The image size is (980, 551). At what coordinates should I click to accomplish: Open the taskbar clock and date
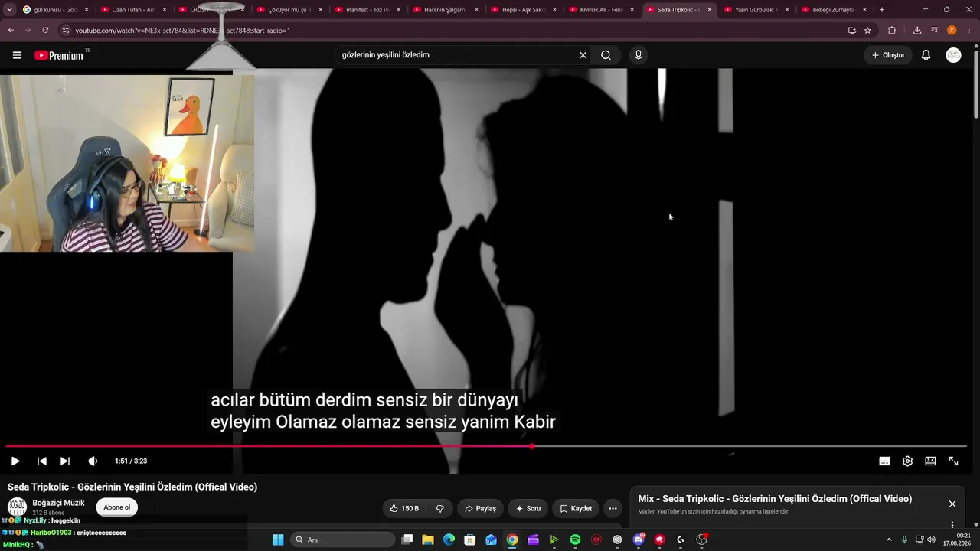pos(958,540)
